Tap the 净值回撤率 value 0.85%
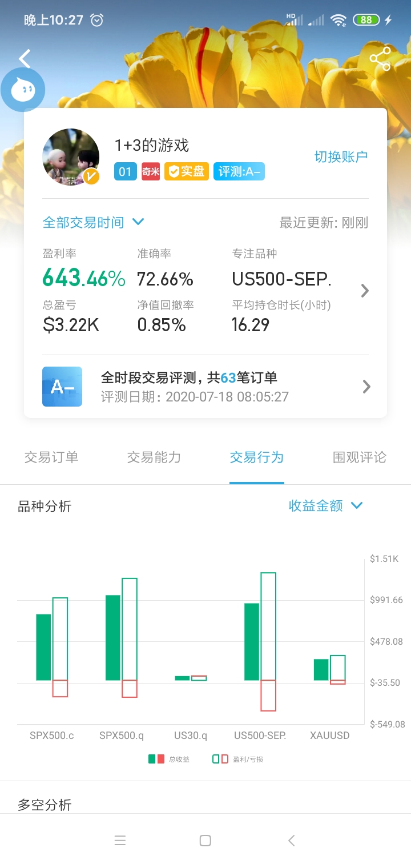The image size is (411, 868). pyautogui.click(x=162, y=325)
